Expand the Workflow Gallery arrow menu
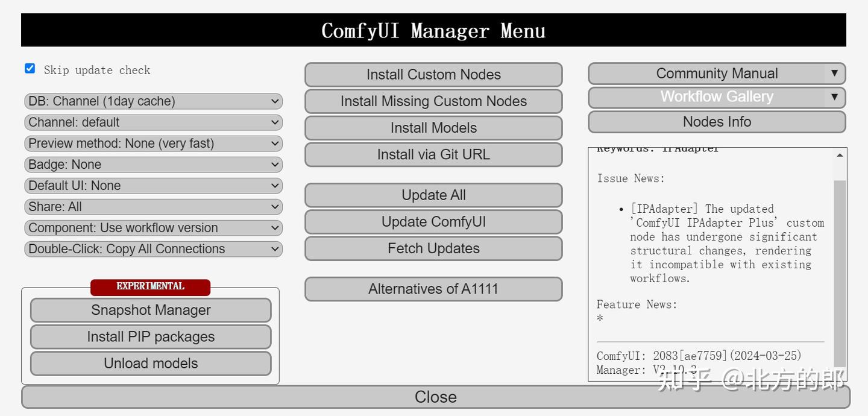The width and height of the screenshot is (868, 416). point(834,96)
